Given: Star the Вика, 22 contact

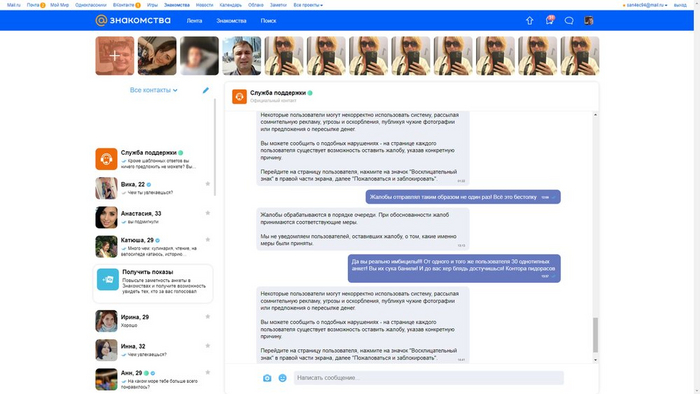Looking at the screenshot, I should 208,184.
